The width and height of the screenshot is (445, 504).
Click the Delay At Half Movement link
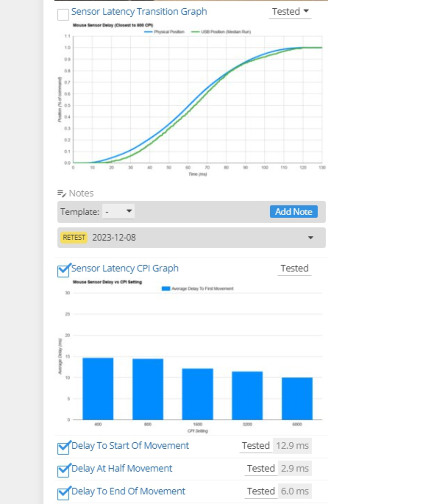click(x=122, y=468)
